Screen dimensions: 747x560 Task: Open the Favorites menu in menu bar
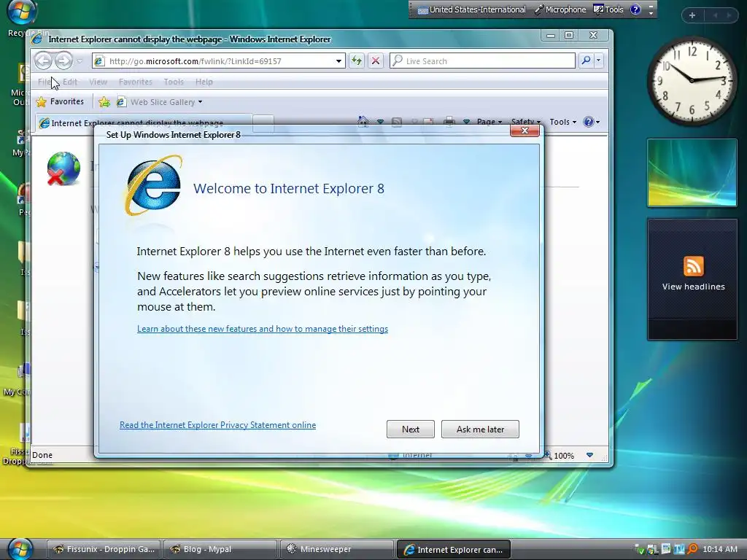pyautogui.click(x=135, y=82)
